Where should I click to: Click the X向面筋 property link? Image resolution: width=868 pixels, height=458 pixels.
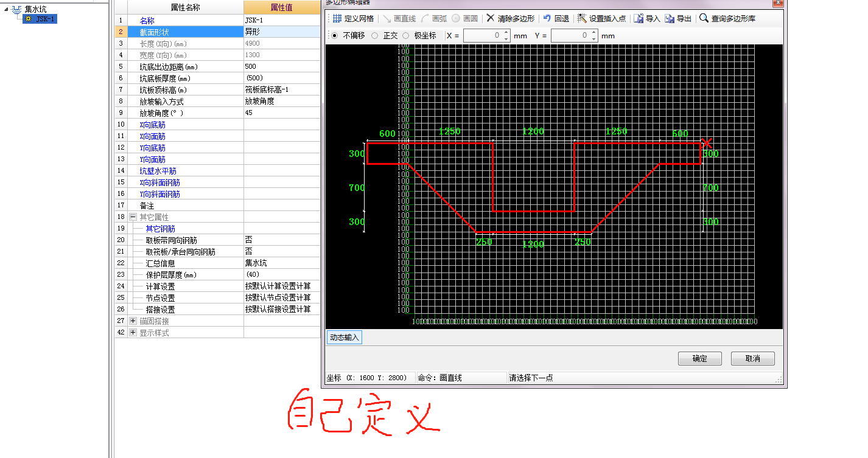(152, 136)
